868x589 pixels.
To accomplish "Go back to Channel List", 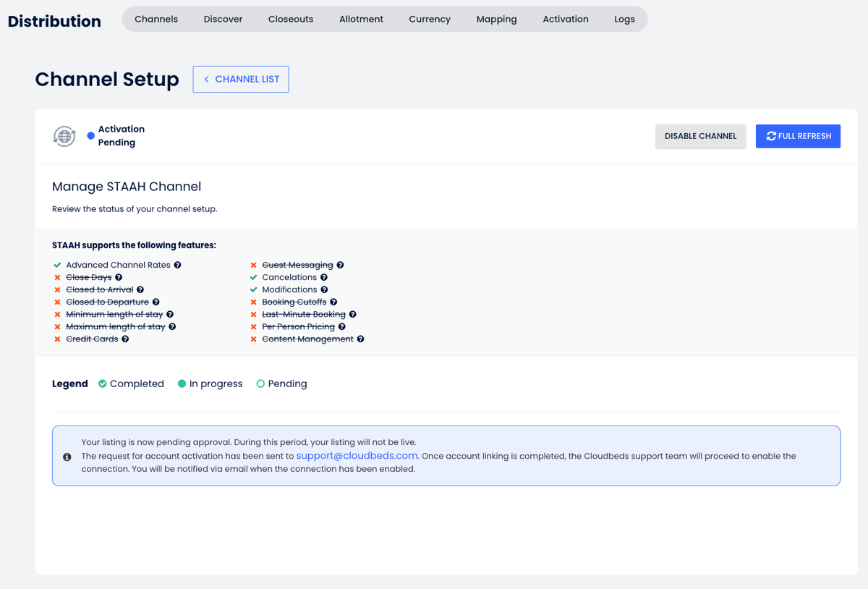I will click(241, 80).
